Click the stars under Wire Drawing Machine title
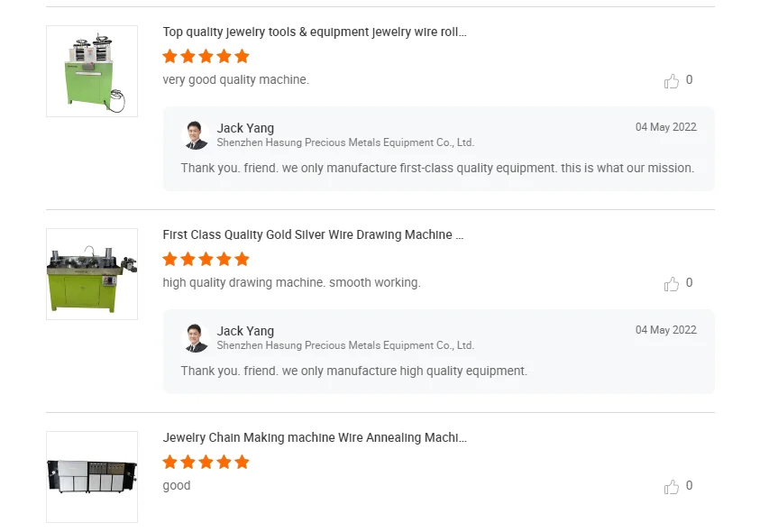This screenshot has width=769, height=532. (206, 259)
